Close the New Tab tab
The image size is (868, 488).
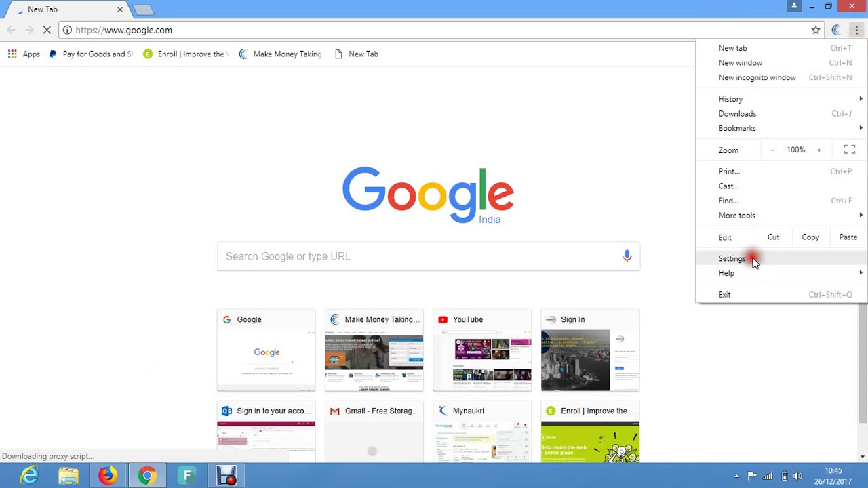pyautogui.click(x=120, y=9)
